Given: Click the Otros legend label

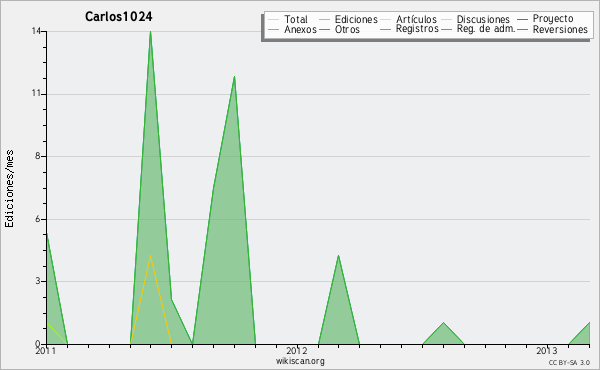Looking at the screenshot, I should [x=347, y=29].
